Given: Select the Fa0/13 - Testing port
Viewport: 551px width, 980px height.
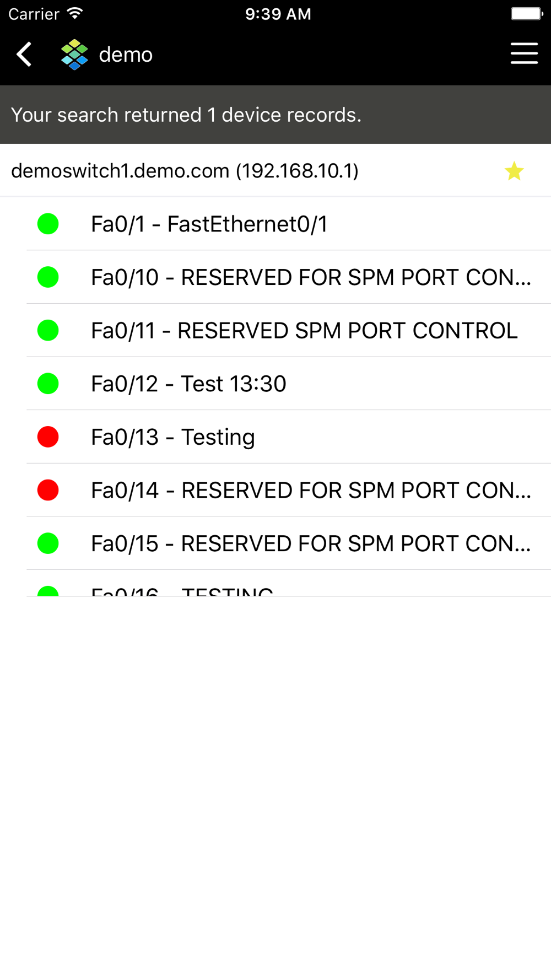Looking at the screenshot, I should [173, 437].
